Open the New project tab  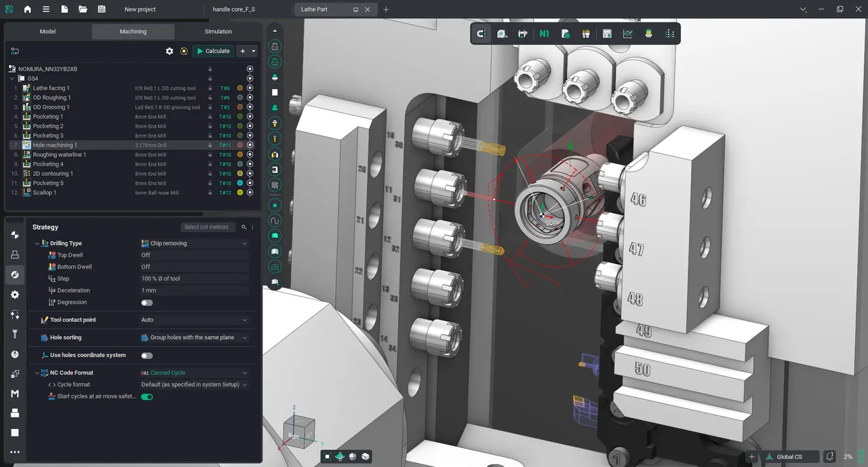(140, 10)
